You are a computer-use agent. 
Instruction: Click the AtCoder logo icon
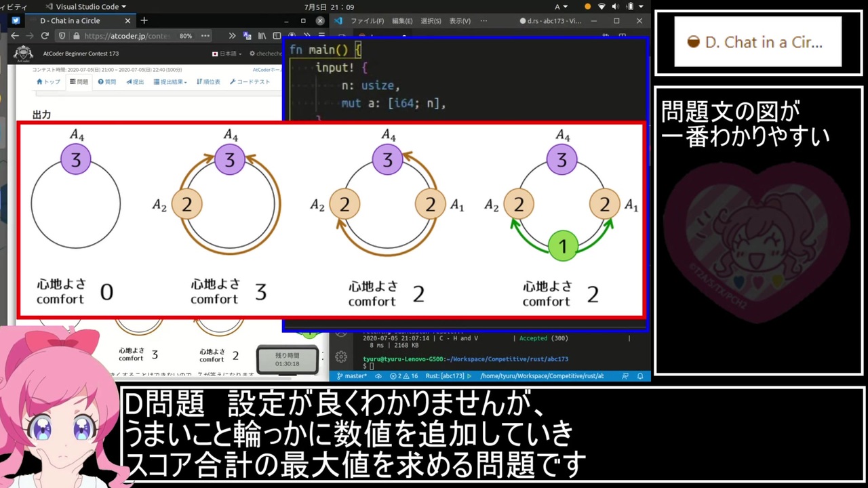coord(24,53)
